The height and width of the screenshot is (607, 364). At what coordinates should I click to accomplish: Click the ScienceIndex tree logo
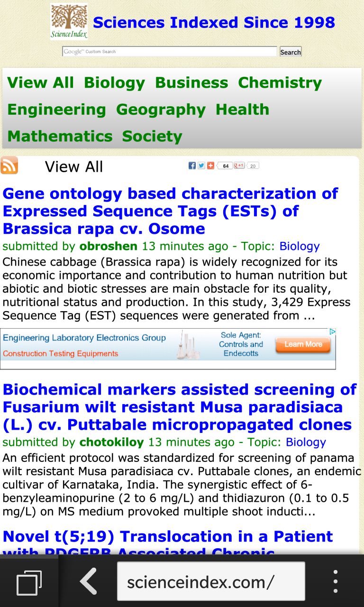pyautogui.click(x=69, y=22)
